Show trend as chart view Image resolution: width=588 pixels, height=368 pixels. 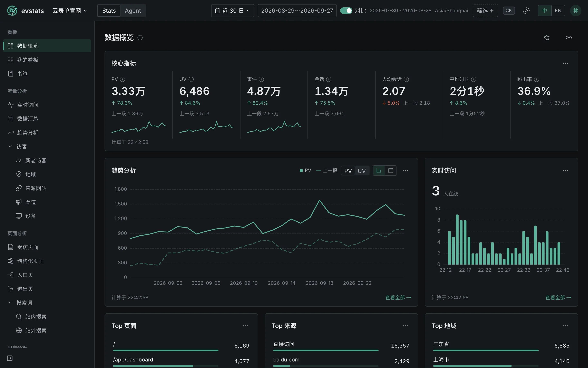pos(379,171)
